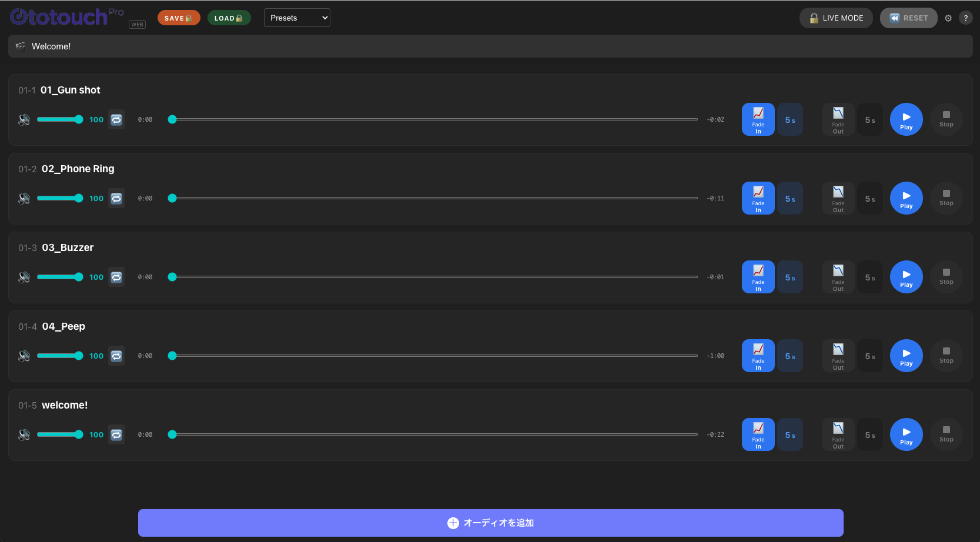Viewport: 980px width, 542px height.
Task: Fade in the 02_Phone Ring track
Action: tap(758, 198)
